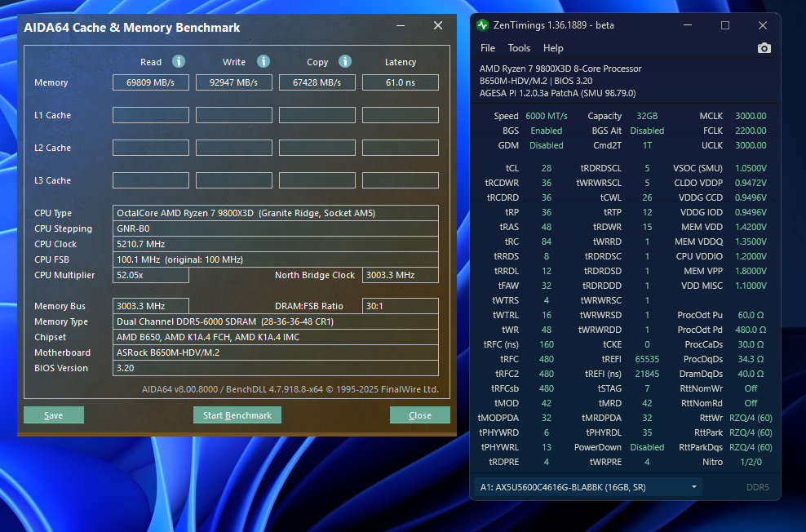Click Memory Type Dual Channel DDR5-6000 text
This screenshot has width=806, height=532.
click(x=276, y=321)
